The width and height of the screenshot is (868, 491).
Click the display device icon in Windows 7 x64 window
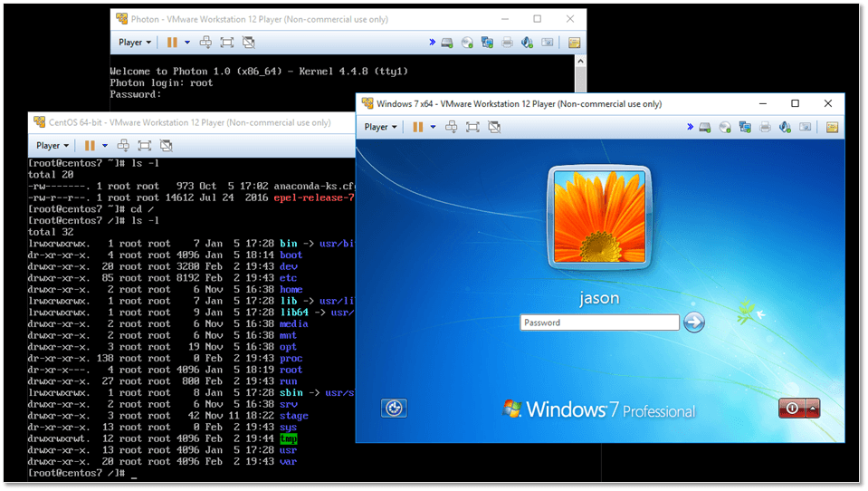(805, 128)
